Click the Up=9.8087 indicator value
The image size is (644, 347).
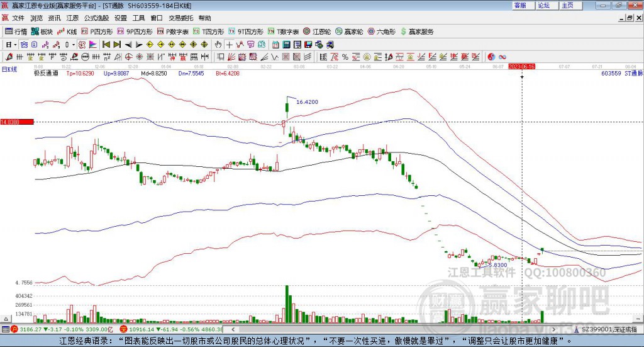[x=116, y=74]
